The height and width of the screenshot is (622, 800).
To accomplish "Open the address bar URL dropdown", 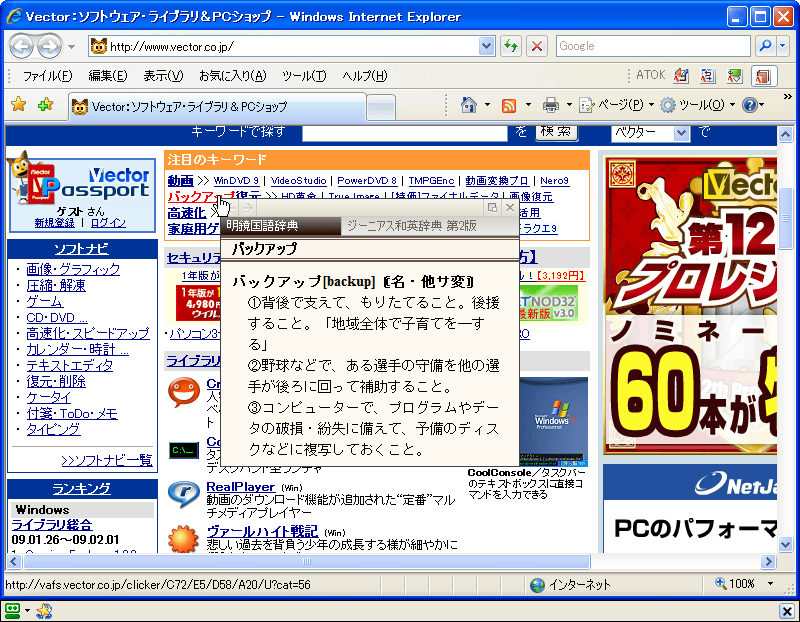I will tap(487, 46).
